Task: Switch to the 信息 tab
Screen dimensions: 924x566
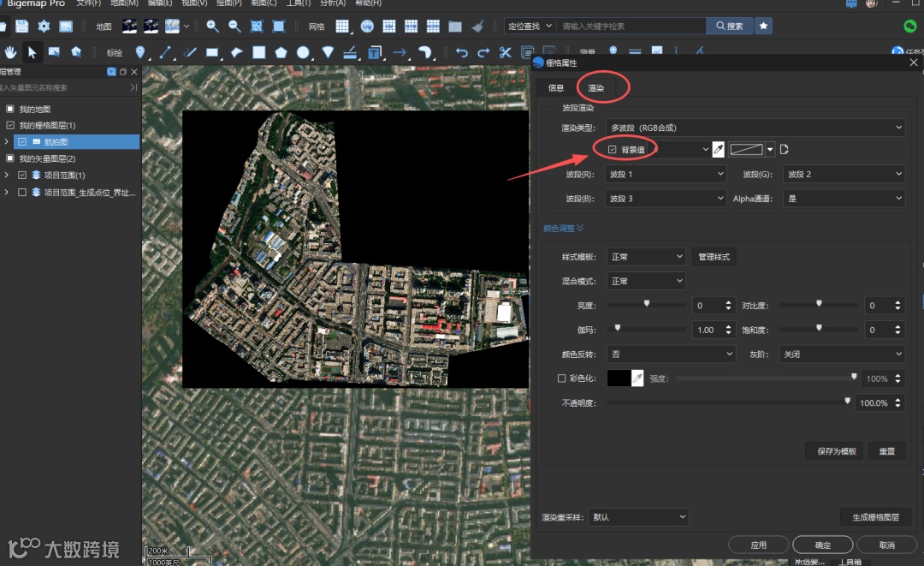Action: coord(556,88)
